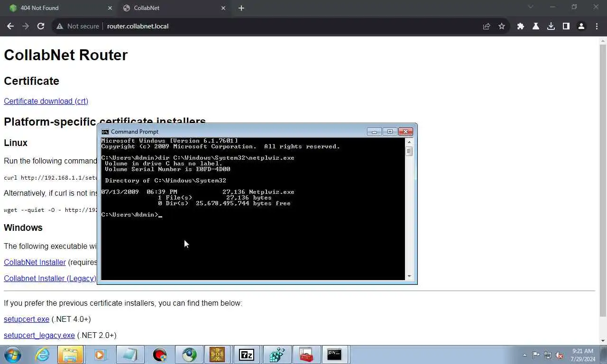Close the Command Prompt window
Viewport: 607px width, 364px height.
405,131
